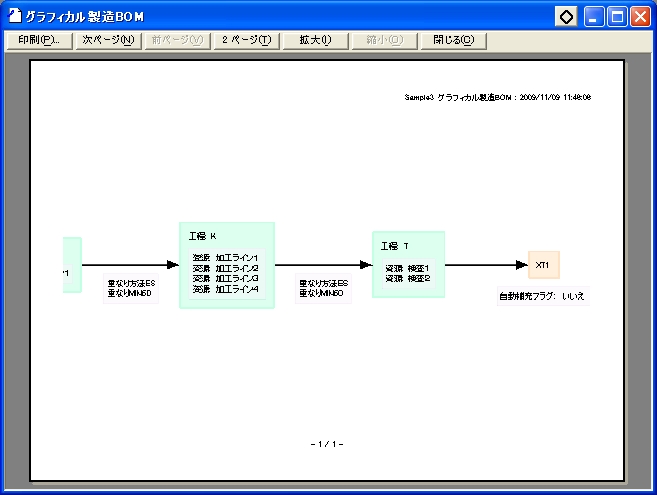
Task: Click arrowhead pointing into XT1 box
Action: point(522,264)
